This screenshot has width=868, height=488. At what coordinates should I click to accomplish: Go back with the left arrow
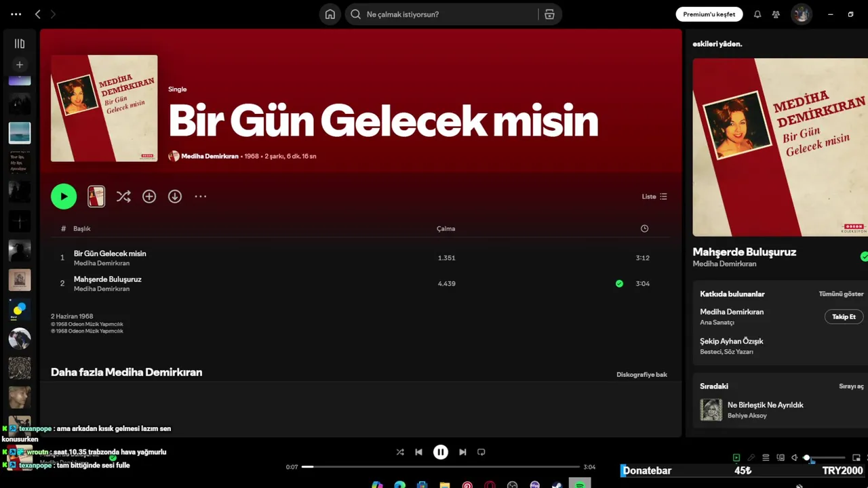37,14
